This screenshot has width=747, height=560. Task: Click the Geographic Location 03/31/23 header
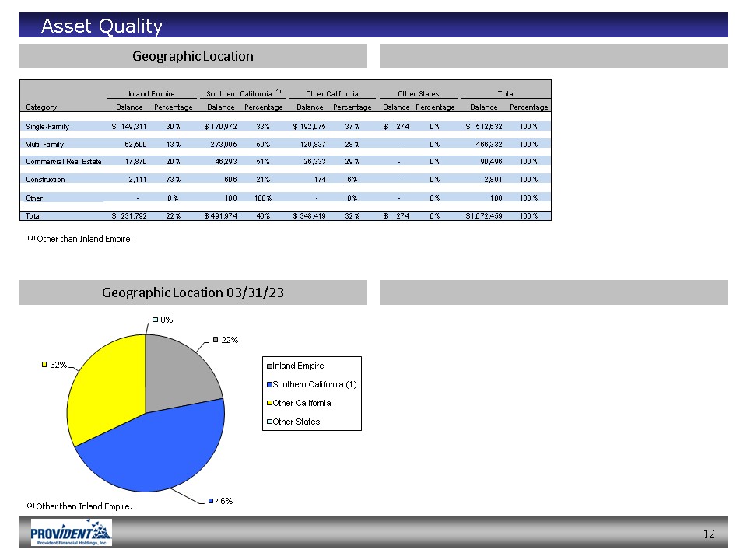pyautogui.click(x=192, y=292)
